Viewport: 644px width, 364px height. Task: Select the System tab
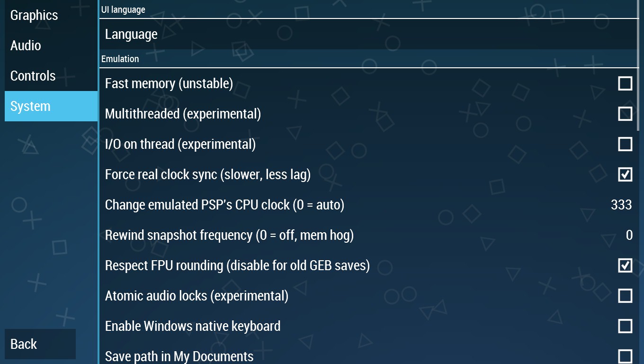(51, 106)
